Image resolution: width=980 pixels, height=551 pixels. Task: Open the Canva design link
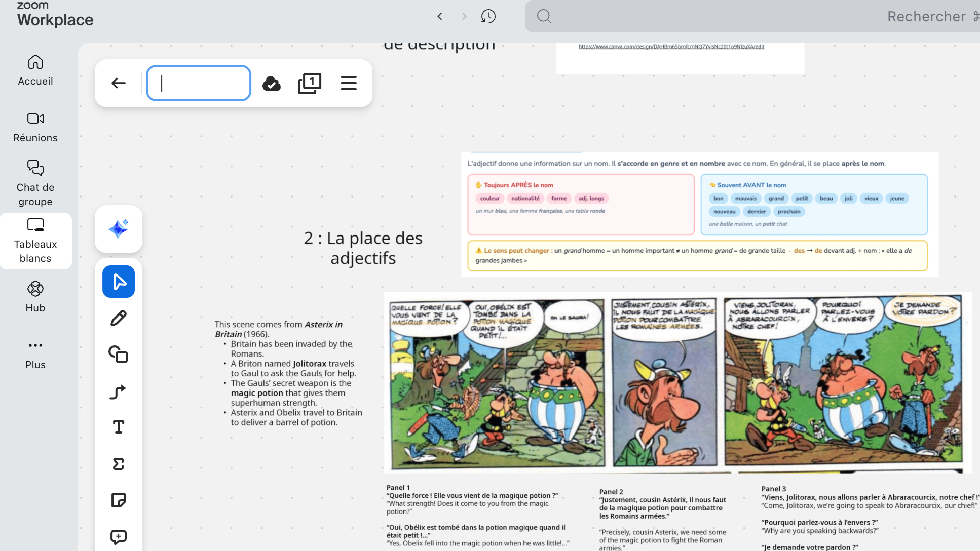[x=672, y=46]
